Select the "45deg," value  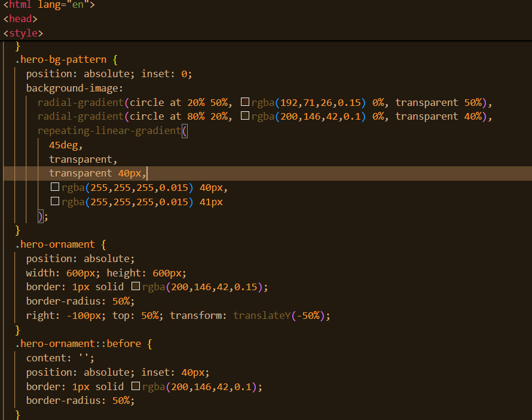66,145
